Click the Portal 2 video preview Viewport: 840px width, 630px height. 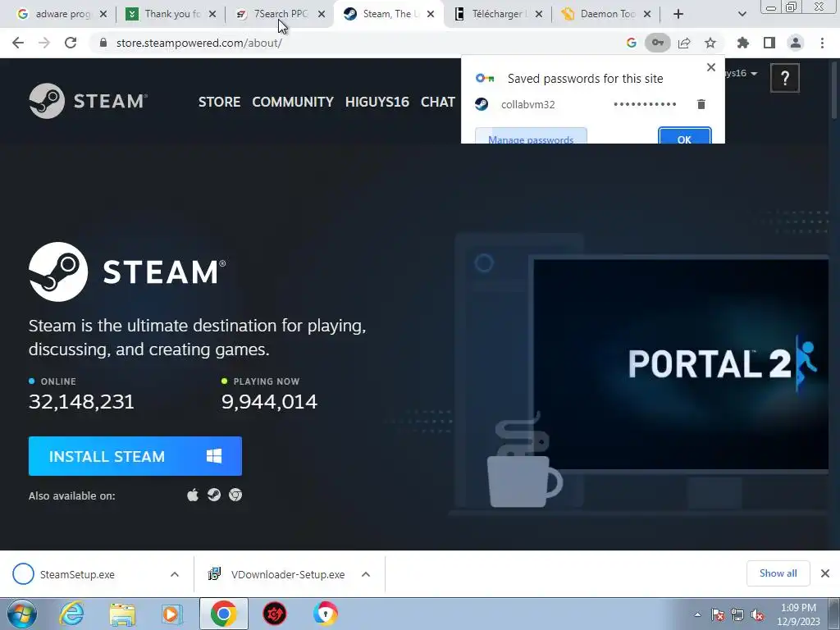680,364
